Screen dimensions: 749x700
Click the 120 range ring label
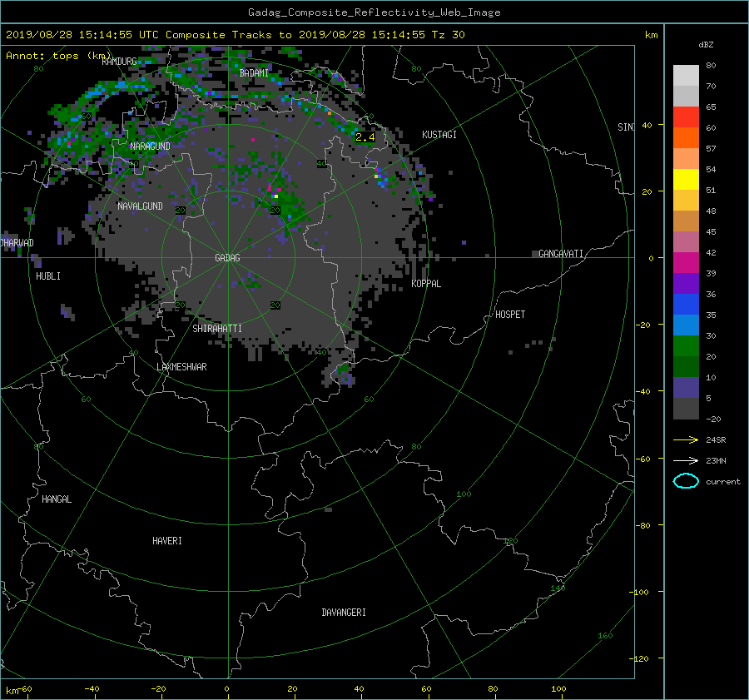click(511, 541)
